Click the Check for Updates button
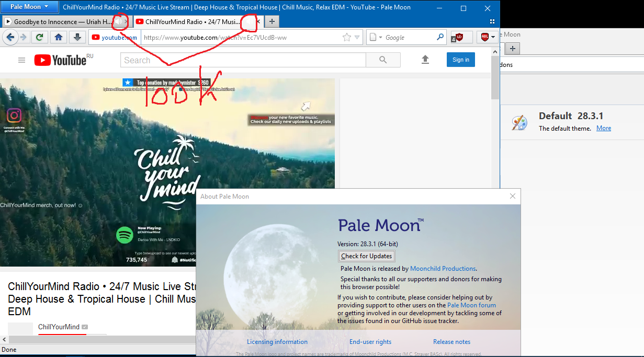644x357 pixels. click(366, 256)
